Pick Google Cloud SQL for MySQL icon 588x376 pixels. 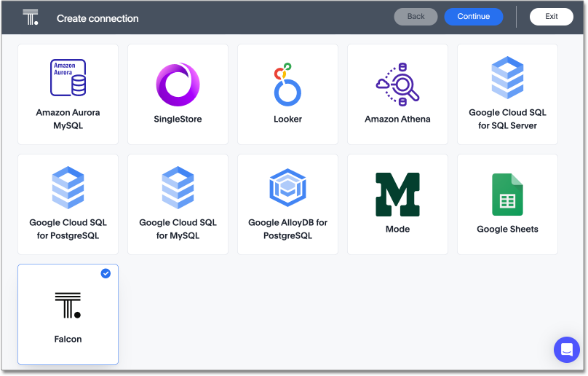178,188
